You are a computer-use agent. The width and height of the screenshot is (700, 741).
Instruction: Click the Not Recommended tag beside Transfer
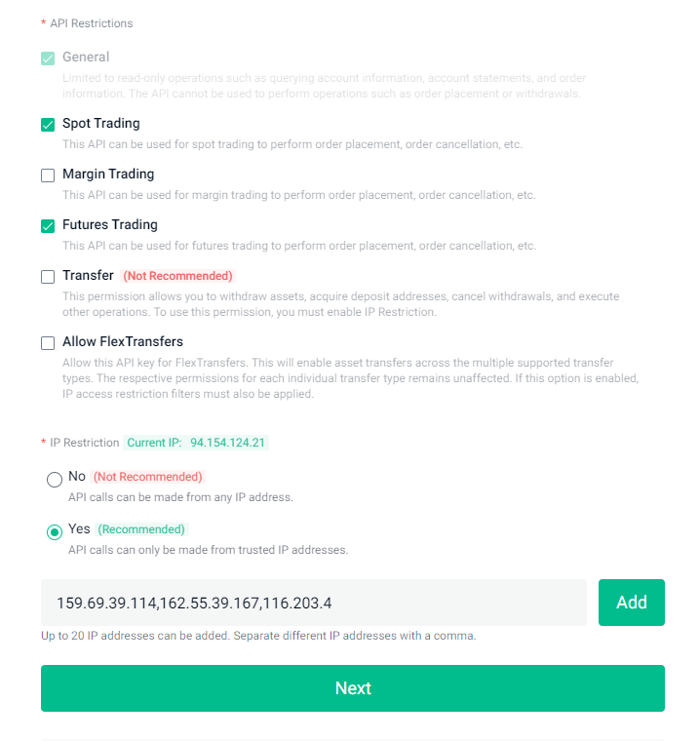point(177,276)
